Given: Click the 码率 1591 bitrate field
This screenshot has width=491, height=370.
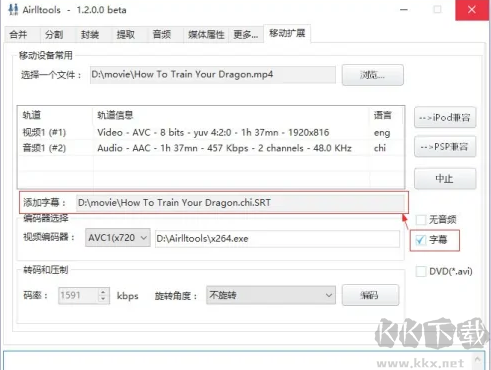Looking at the screenshot, I should [78, 295].
